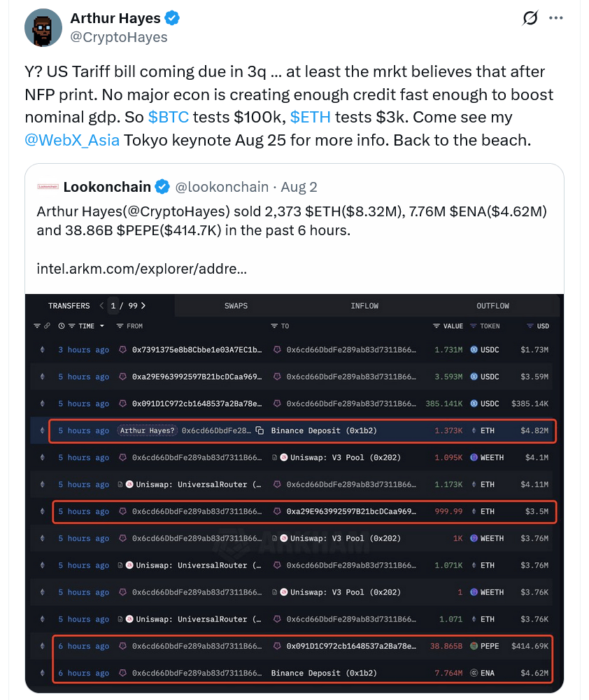Open the Grok icon on the post
This screenshot has width=589, height=700.
[530, 18]
